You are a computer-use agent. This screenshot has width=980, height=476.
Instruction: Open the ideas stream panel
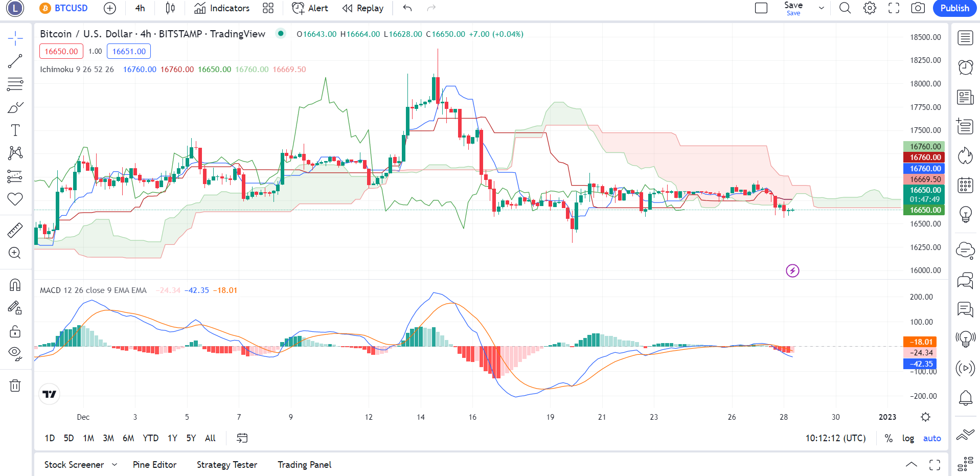point(965,309)
